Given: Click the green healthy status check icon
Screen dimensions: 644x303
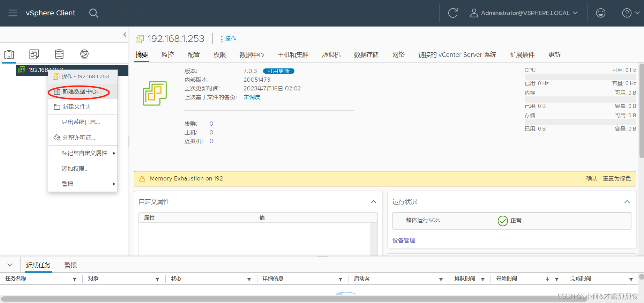Looking at the screenshot, I should click(x=503, y=221).
